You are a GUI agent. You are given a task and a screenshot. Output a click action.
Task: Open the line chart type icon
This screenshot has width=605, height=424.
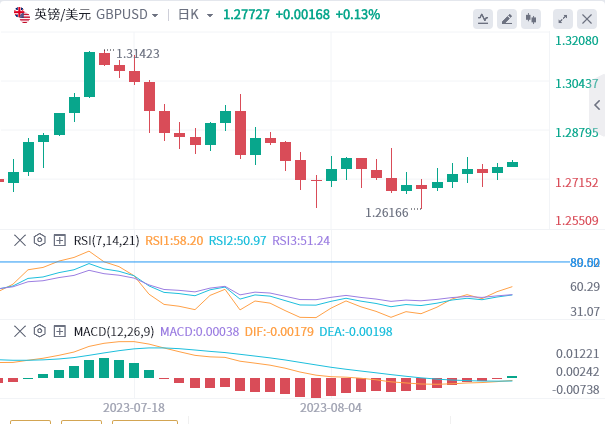(483, 18)
